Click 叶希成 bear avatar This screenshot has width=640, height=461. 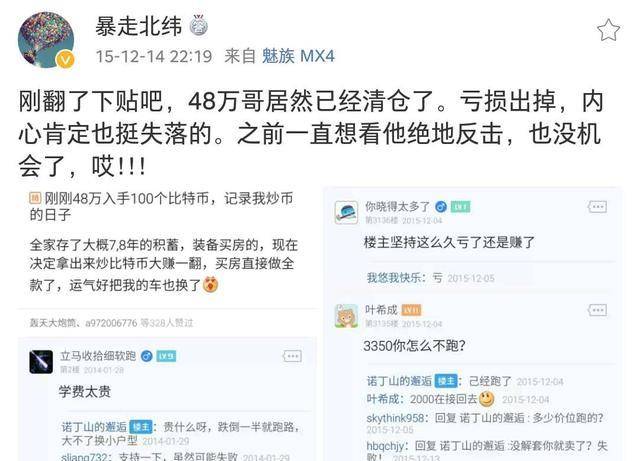point(346,316)
